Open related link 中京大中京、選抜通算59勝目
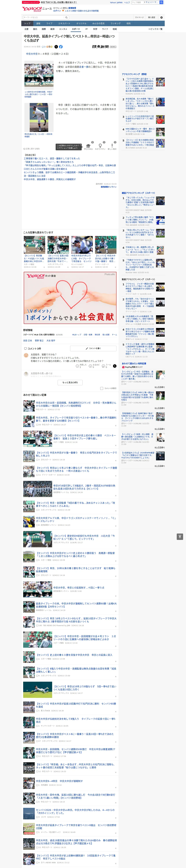Screen dimensions: 186x868 pyautogui.click(x=50, y=180)
